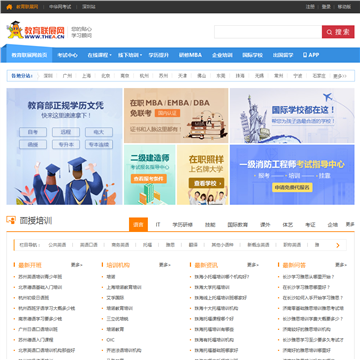Screen dimensions: 360x360
Task: Select the 体艺 tab
Action: pyautogui.click(x=288, y=225)
